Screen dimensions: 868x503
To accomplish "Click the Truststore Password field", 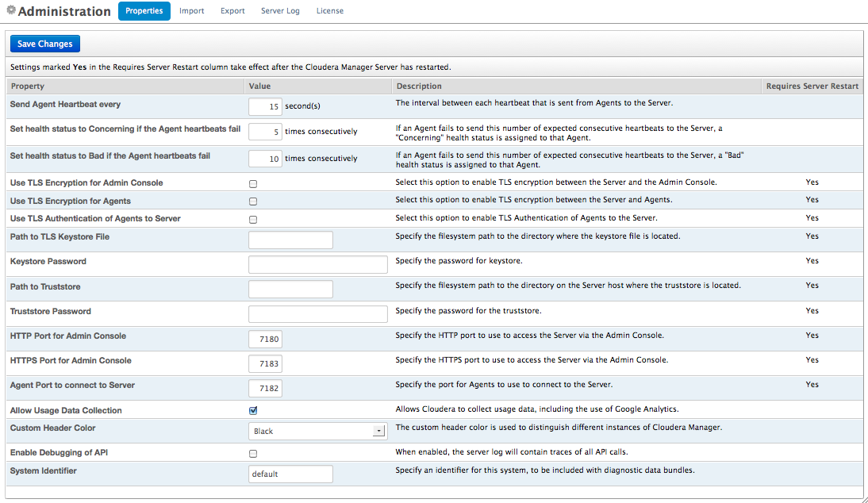I will [317, 313].
